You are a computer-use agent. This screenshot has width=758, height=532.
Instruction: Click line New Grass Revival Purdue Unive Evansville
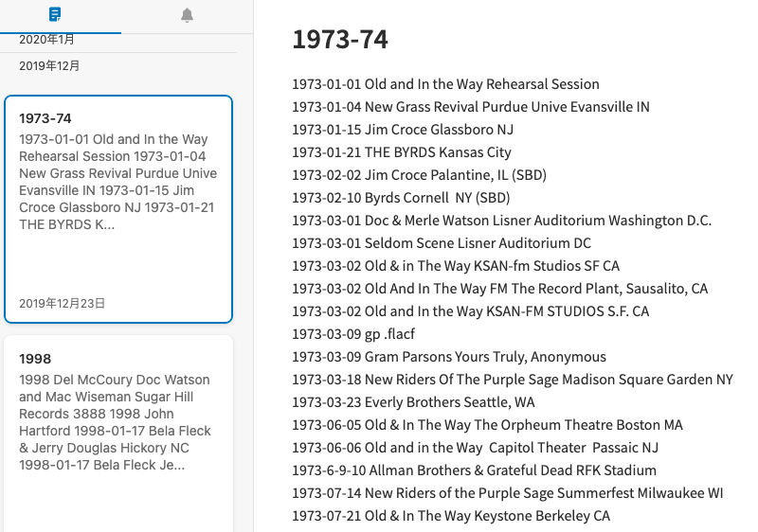tap(470, 107)
